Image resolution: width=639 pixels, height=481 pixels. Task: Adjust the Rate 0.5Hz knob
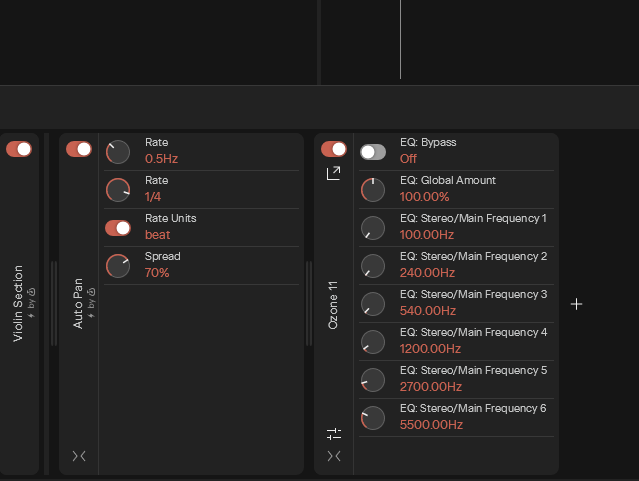tap(118, 152)
